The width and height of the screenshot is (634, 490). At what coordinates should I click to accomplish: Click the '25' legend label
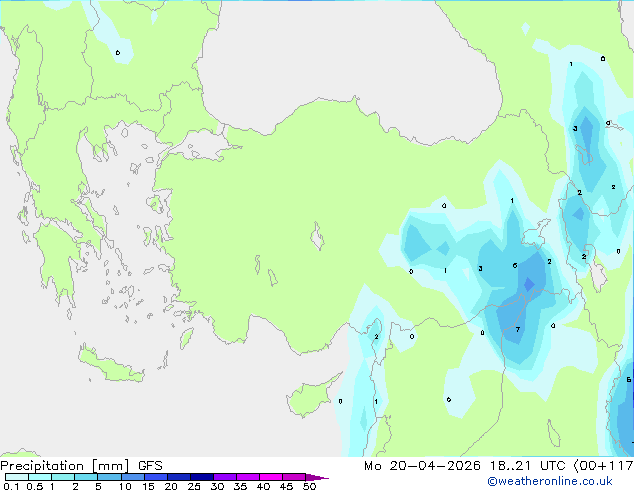point(194,486)
